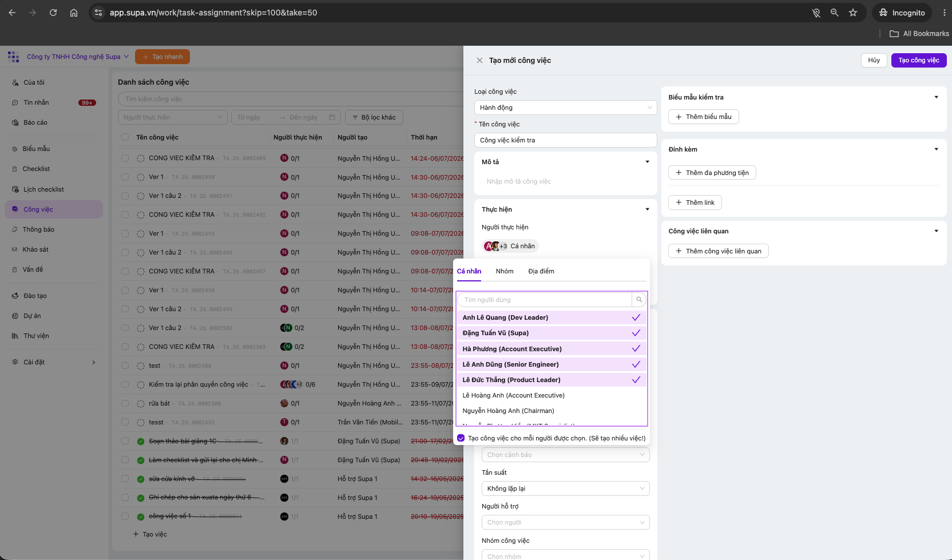Viewport: 952px width, 560px height.
Task: Collapse the Mô tả section
Action: [647, 162]
